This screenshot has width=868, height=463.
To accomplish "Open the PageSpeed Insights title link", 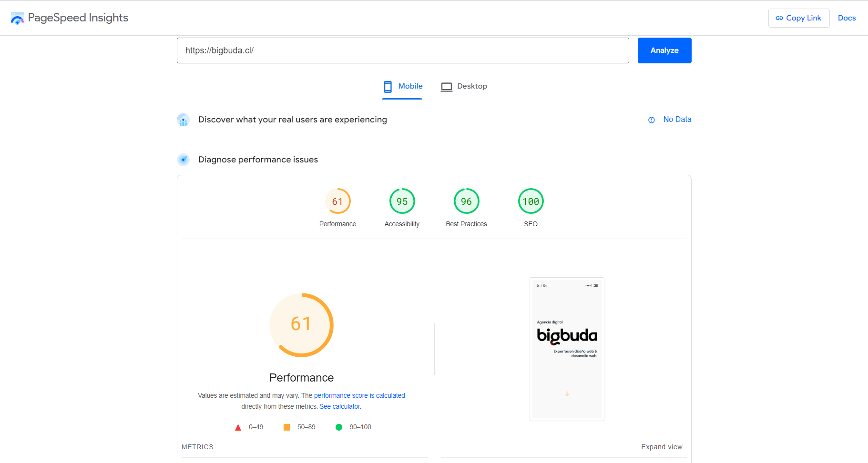I will (x=78, y=18).
